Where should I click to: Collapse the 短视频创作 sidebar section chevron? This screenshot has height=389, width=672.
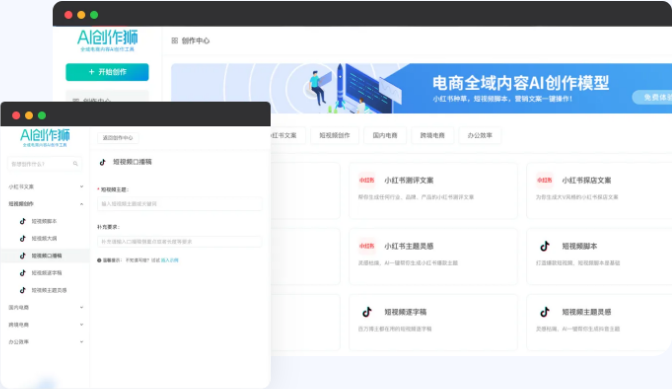tap(81, 204)
